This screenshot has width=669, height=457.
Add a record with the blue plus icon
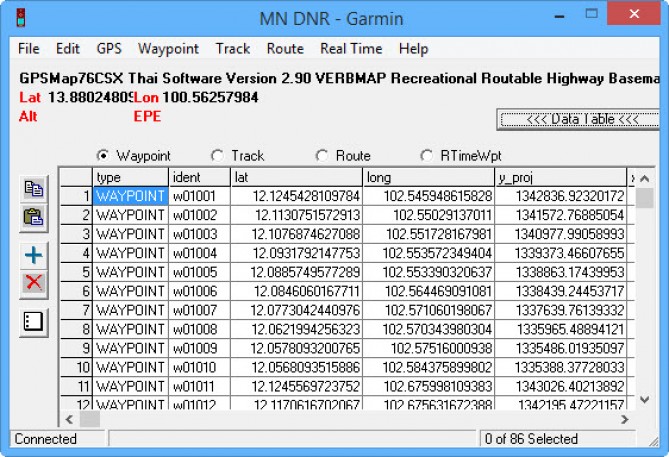(34, 255)
